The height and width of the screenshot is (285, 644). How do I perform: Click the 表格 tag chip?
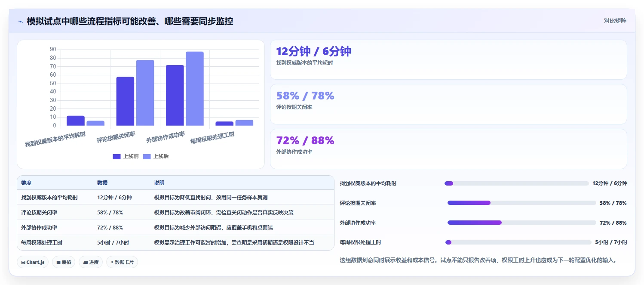(64, 262)
